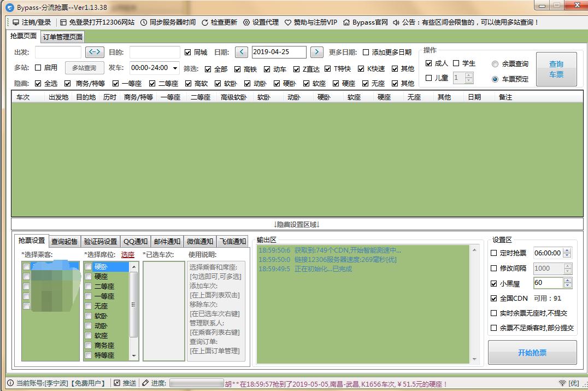
Task: Enable the 学生 student ticket checkbox
Action: pos(457,62)
